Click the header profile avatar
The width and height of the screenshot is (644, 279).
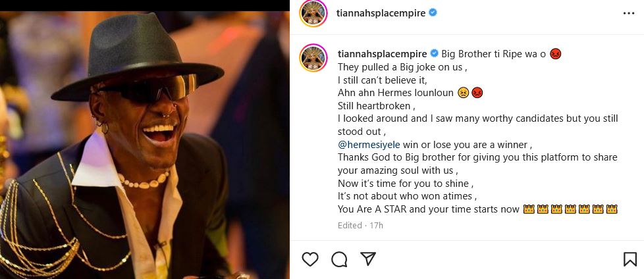[x=314, y=13]
